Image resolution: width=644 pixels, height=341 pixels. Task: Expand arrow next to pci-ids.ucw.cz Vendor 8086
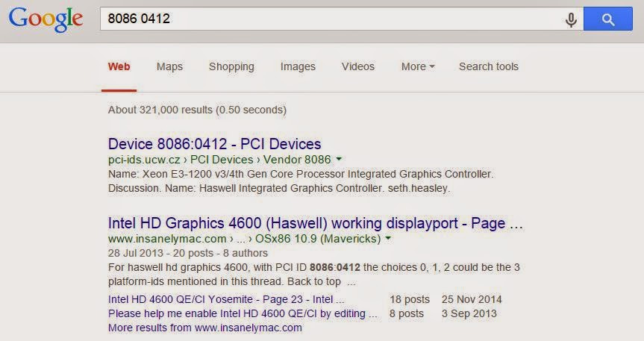click(x=339, y=159)
